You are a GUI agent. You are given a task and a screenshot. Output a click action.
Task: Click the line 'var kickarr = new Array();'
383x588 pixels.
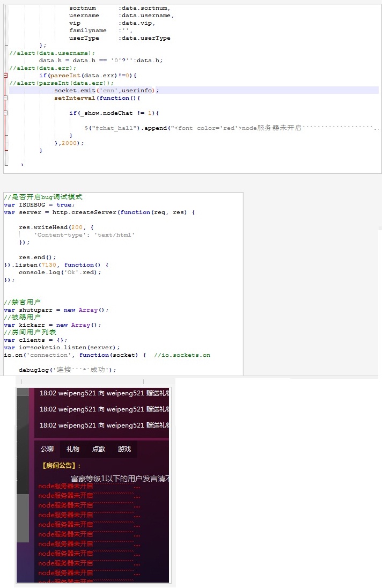[53, 325]
